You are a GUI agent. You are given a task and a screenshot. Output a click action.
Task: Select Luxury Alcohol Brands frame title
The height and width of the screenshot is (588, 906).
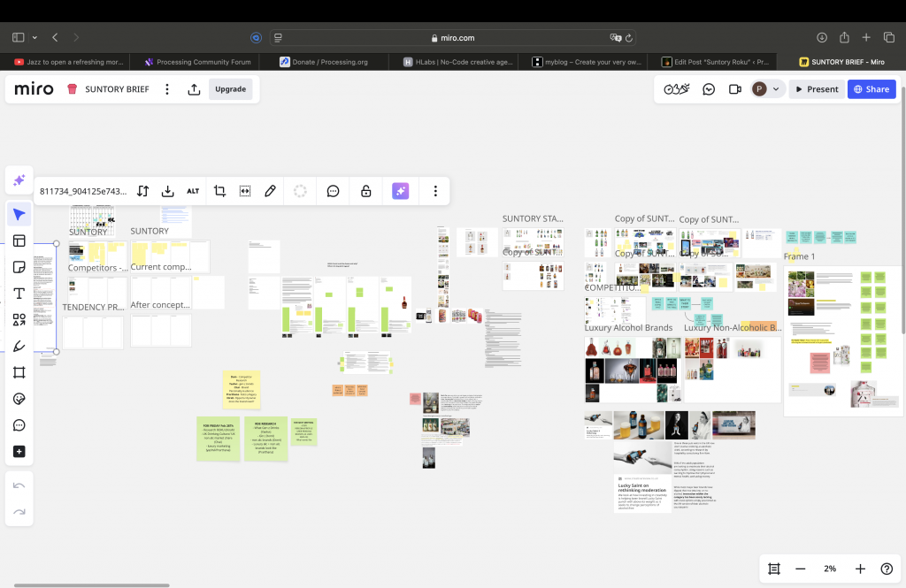coord(628,327)
